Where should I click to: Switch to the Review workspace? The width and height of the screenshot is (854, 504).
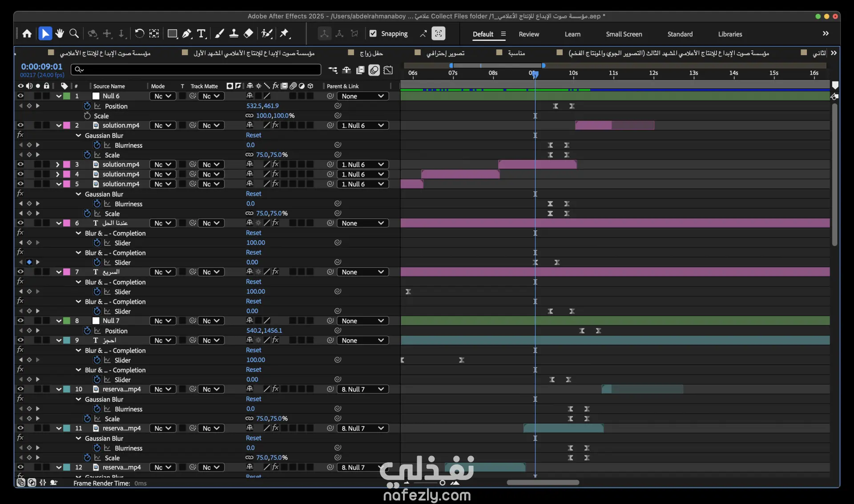click(528, 34)
